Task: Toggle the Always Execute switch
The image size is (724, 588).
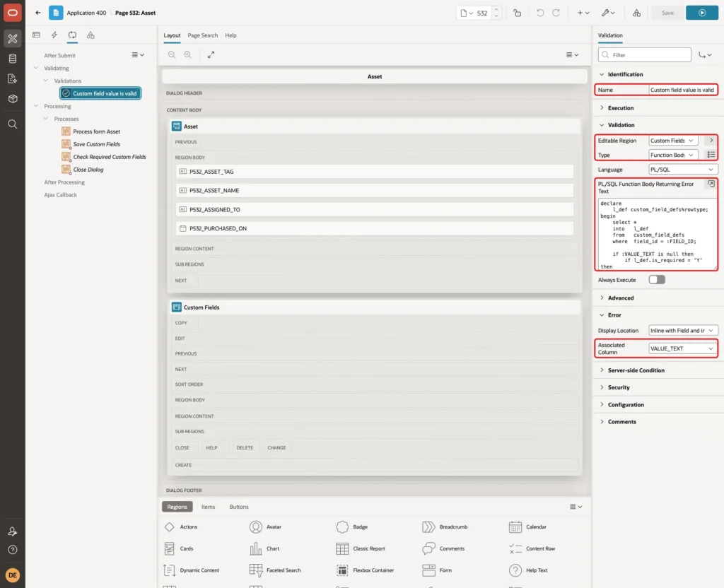Action: pos(657,280)
